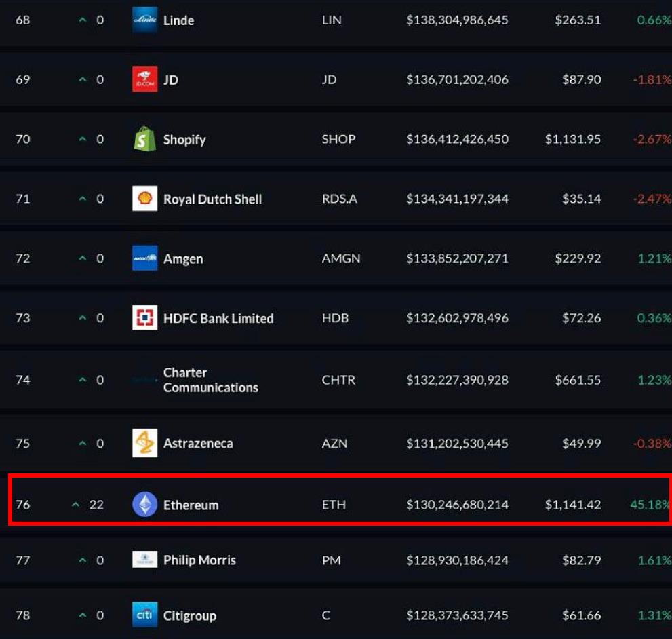Click the ETH ticker symbol

[x=334, y=504]
